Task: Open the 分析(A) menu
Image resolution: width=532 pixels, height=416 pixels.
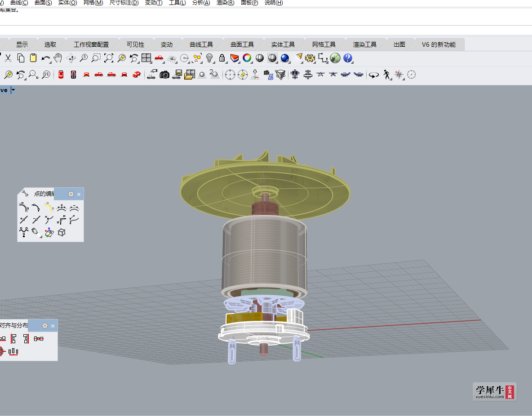Action: tap(201, 3)
